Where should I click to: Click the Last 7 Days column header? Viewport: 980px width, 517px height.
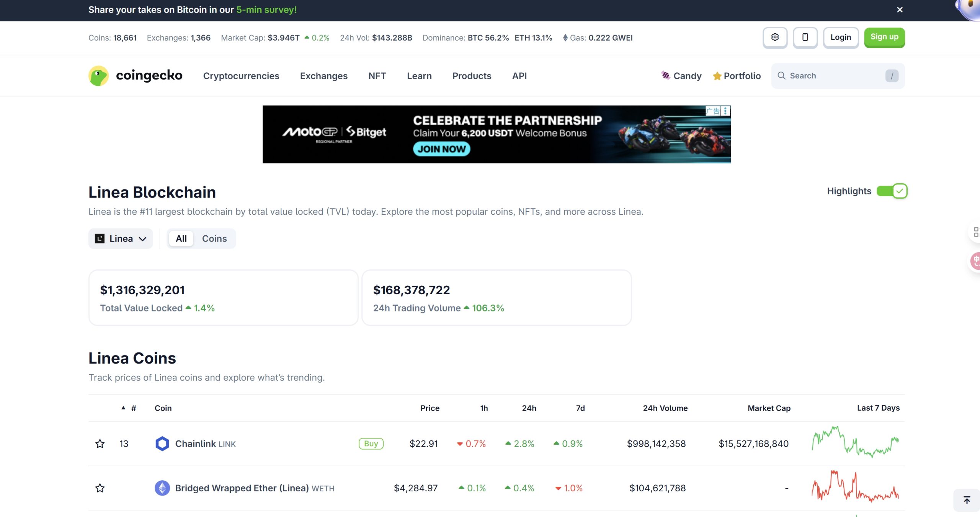(878, 408)
